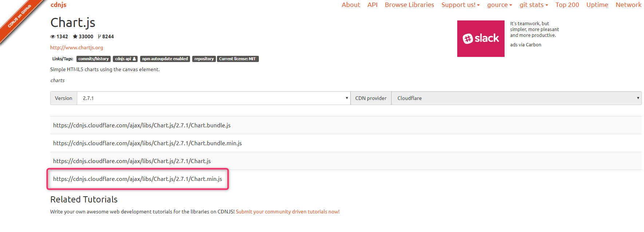Open Browse Libraries in navigation
This screenshot has width=644, height=232.
pos(409,5)
